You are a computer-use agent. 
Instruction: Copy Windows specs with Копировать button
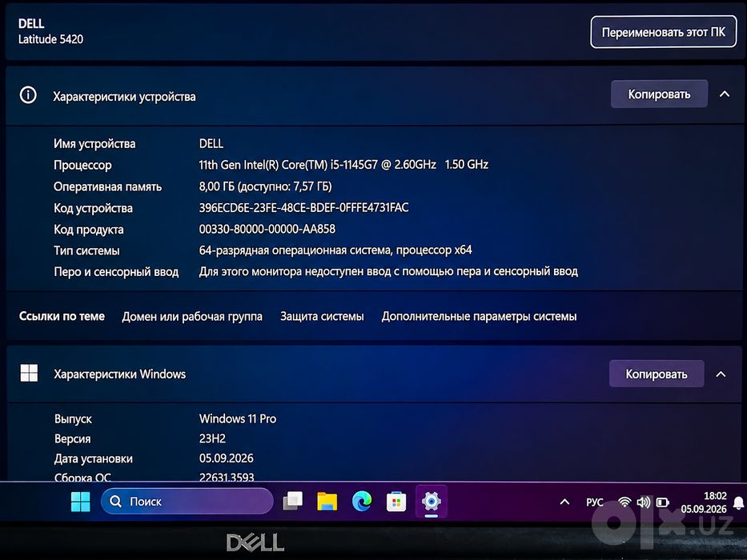[x=657, y=374]
